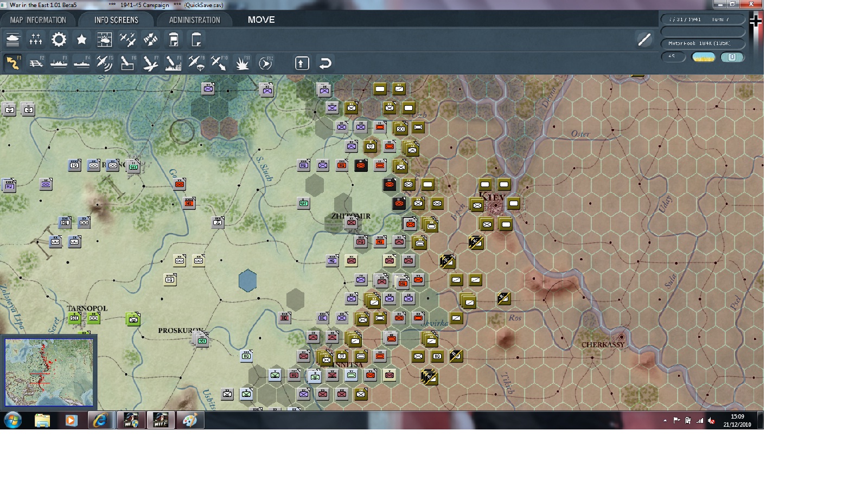Click the up arrow box icon

pos(302,63)
